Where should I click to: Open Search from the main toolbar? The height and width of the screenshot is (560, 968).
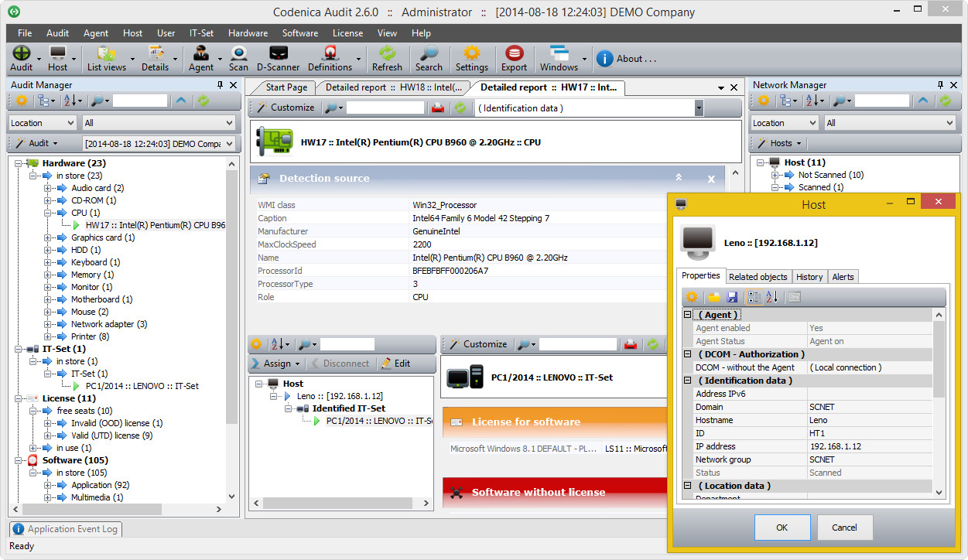(x=429, y=59)
